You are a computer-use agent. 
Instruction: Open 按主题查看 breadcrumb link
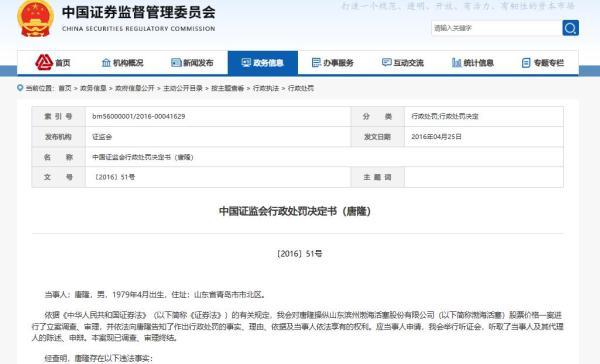click(x=228, y=88)
